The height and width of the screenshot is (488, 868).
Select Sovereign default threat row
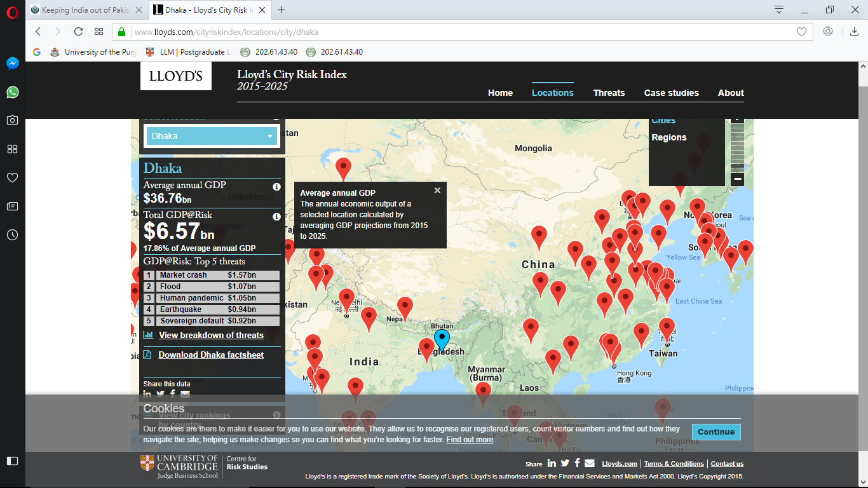212,321
